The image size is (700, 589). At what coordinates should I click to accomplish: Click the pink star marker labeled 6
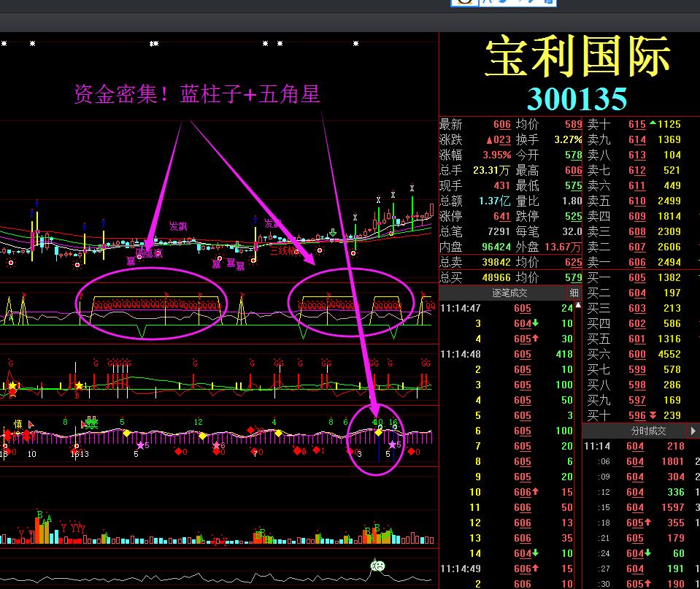pos(217,445)
